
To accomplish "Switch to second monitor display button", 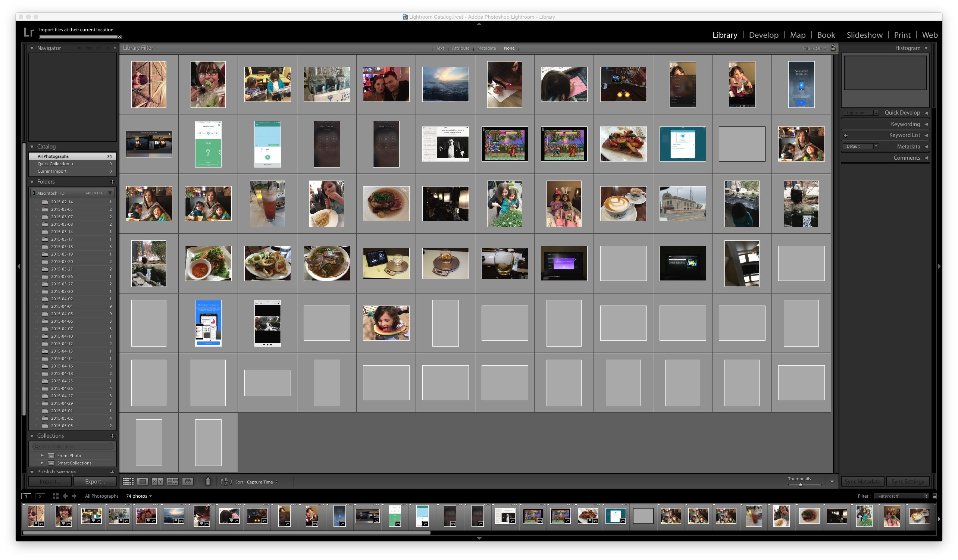I will pos(40,496).
